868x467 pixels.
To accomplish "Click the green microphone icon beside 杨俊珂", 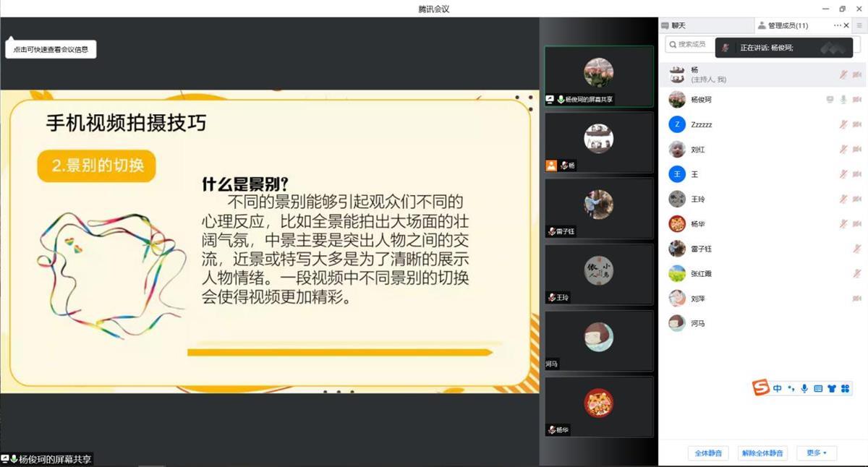I will point(843,100).
